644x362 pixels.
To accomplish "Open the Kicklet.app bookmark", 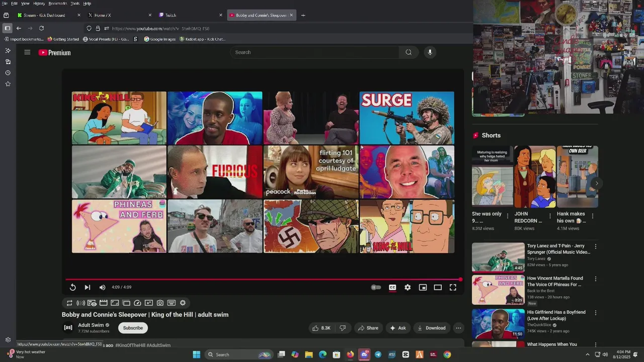I will point(202,39).
